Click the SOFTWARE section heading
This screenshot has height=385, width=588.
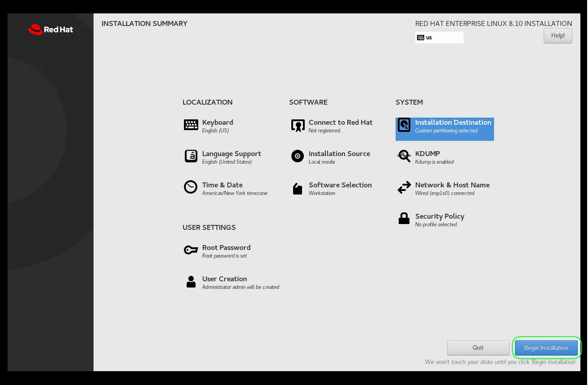tap(308, 102)
